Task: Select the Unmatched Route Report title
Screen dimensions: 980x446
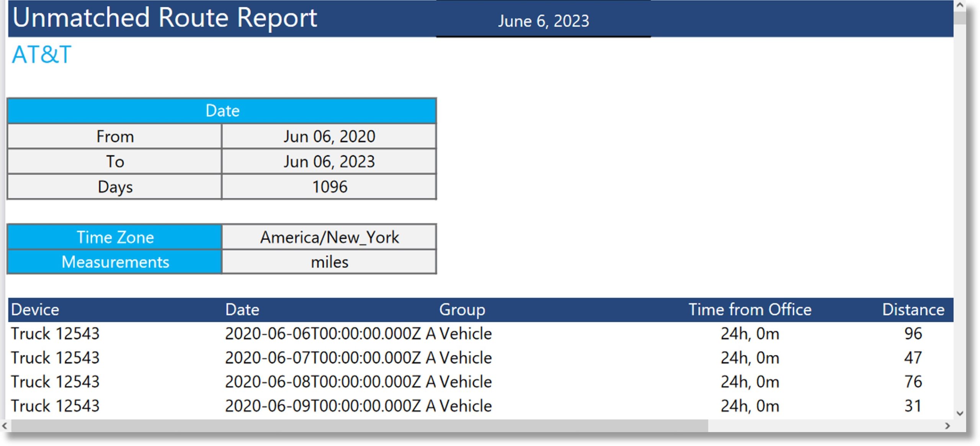Action: [165, 18]
